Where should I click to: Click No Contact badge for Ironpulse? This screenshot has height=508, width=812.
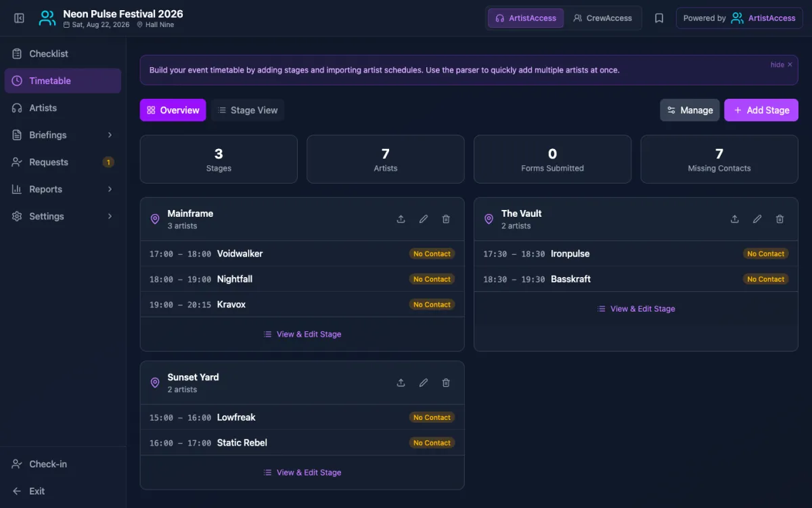[x=766, y=254]
